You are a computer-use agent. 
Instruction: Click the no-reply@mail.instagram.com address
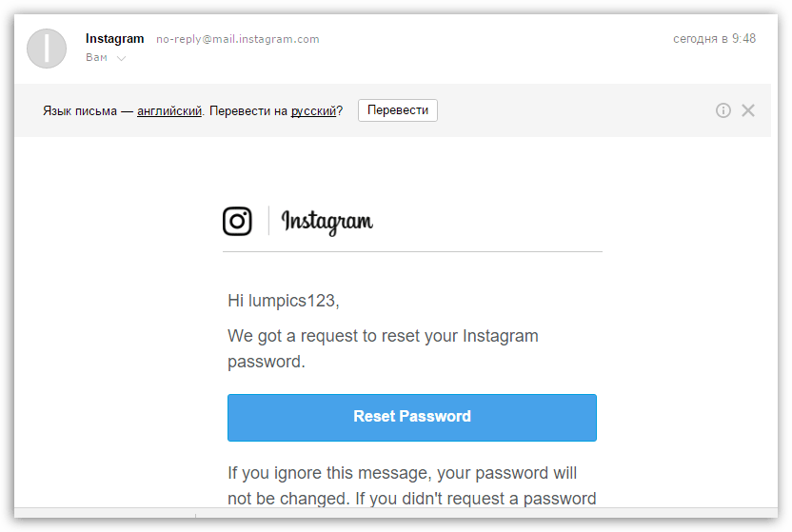click(x=238, y=39)
